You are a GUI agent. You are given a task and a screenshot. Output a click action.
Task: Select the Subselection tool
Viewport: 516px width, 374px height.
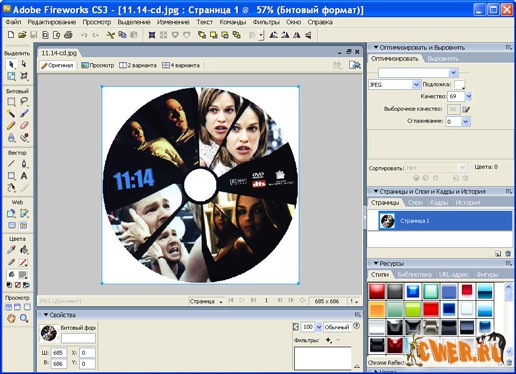(x=24, y=64)
